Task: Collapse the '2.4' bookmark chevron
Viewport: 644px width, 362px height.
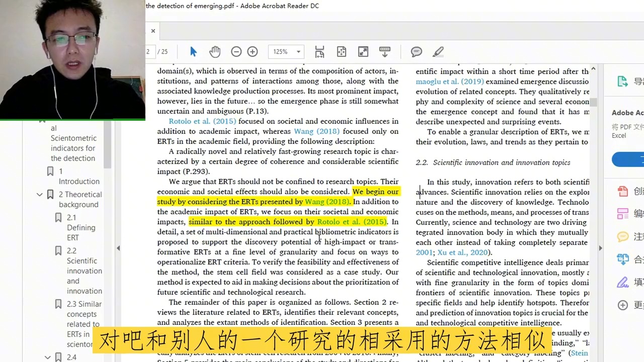Action: click(48, 357)
